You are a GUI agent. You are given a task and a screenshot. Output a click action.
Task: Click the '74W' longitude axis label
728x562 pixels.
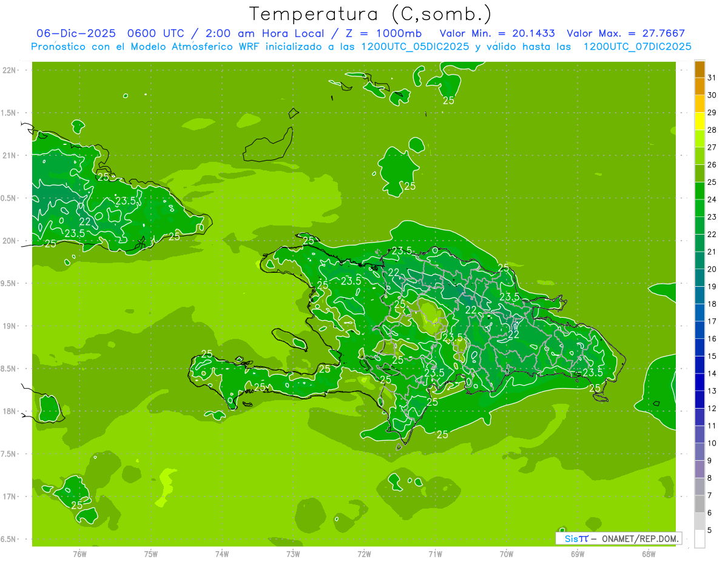221,554
